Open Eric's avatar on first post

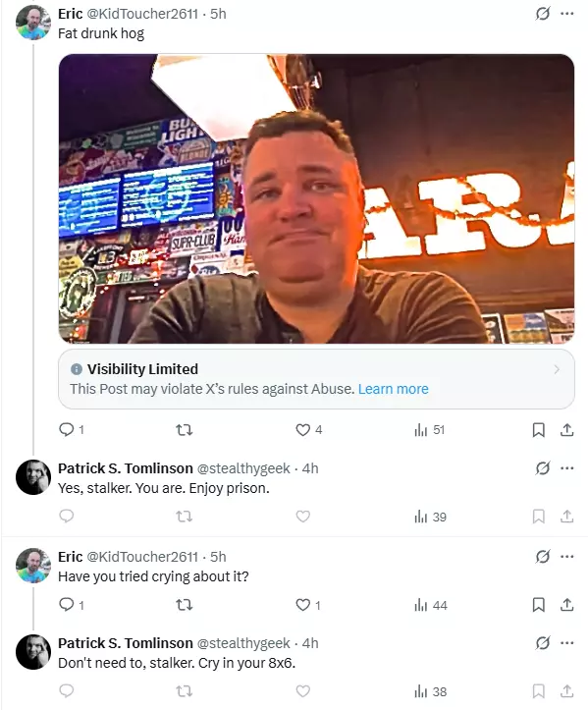[33, 23]
